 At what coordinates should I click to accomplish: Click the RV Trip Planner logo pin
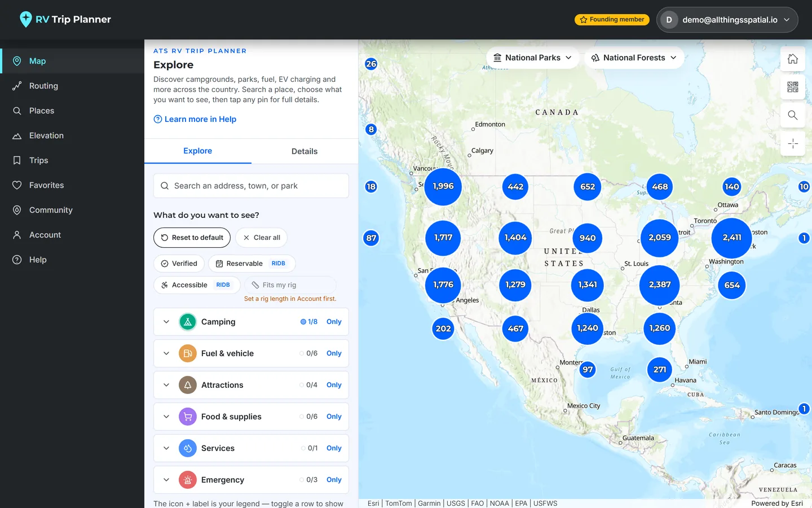pyautogui.click(x=25, y=19)
